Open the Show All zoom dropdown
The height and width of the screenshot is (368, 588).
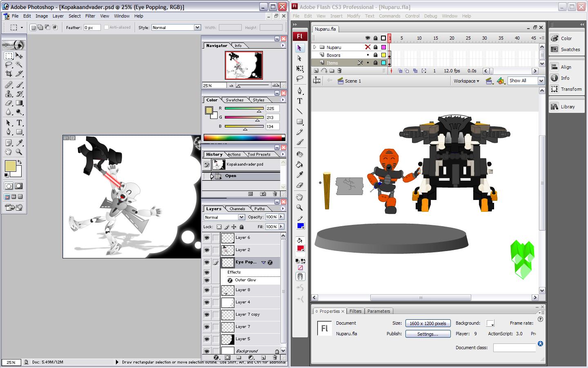(541, 81)
